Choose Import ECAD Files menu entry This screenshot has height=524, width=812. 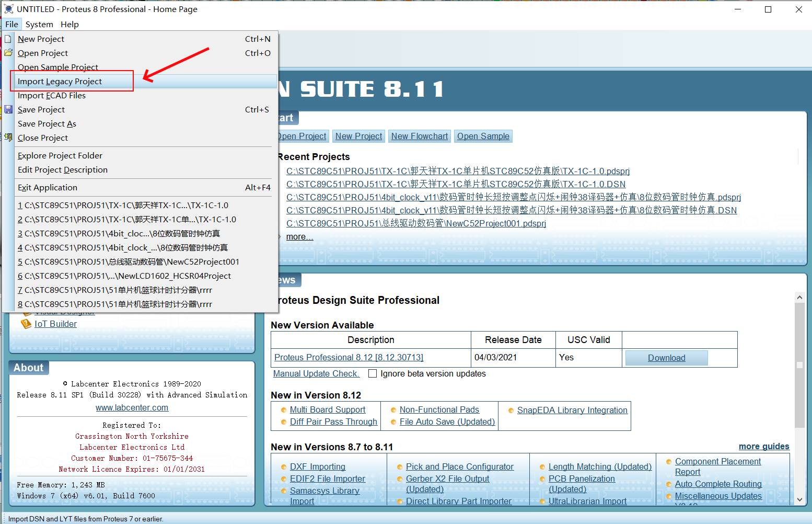pyautogui.click(x=51, y=96)
